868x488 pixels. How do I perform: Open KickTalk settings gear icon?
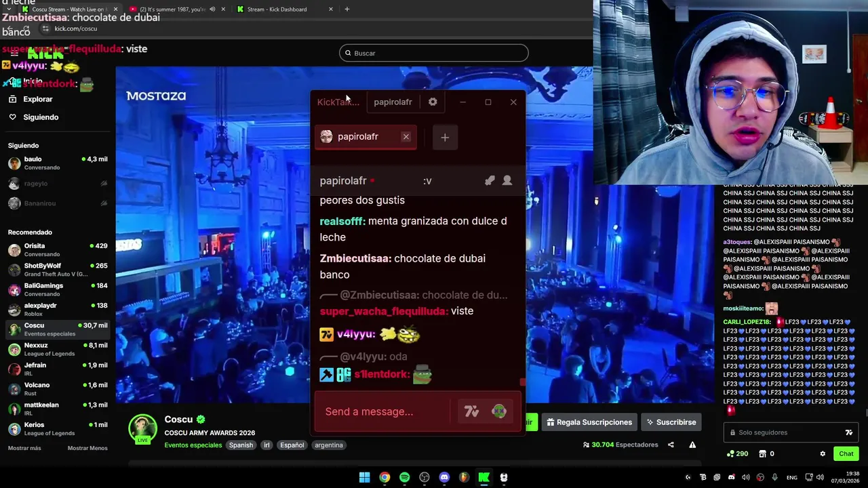433,102
